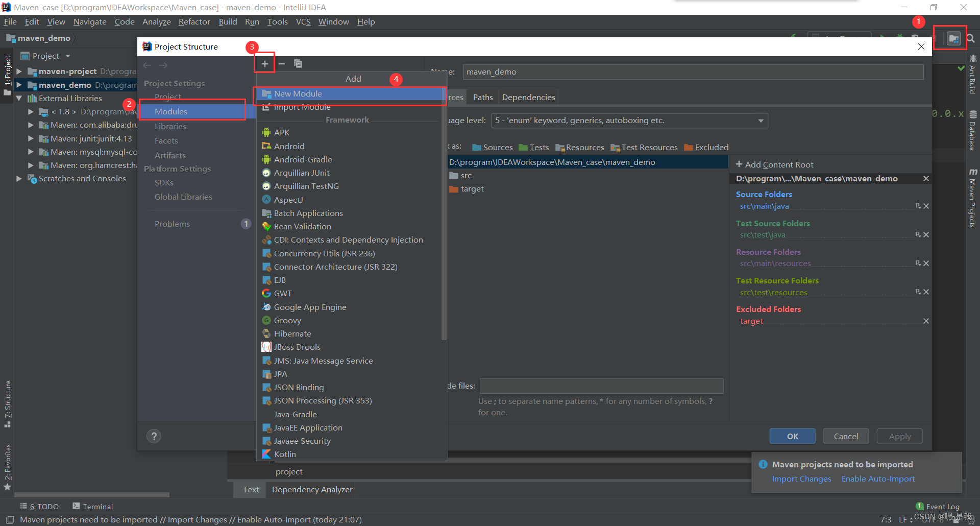Switch to the Paths tab

pyautogui.click(x=483, y=97)
